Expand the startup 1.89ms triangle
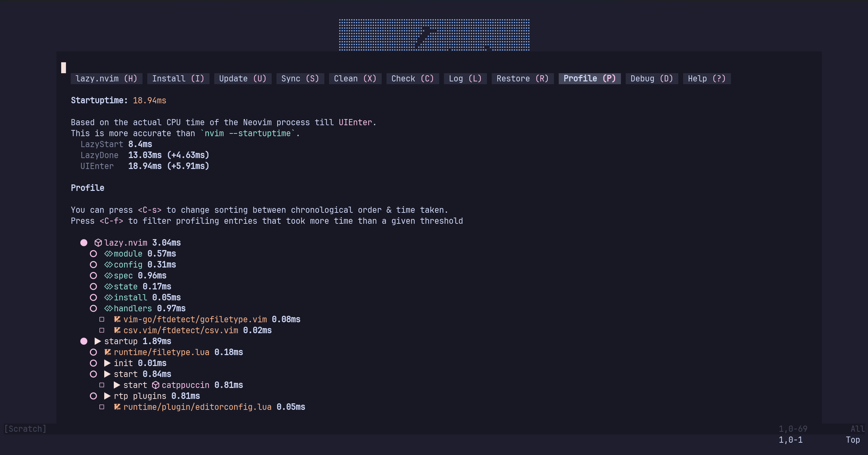868x455 pixels. click(98, 341)
